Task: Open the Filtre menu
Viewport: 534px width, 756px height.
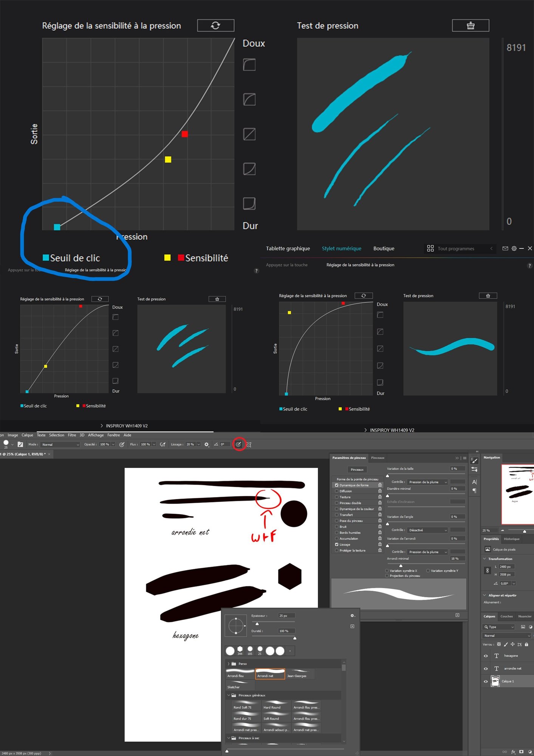Action: 72,435
